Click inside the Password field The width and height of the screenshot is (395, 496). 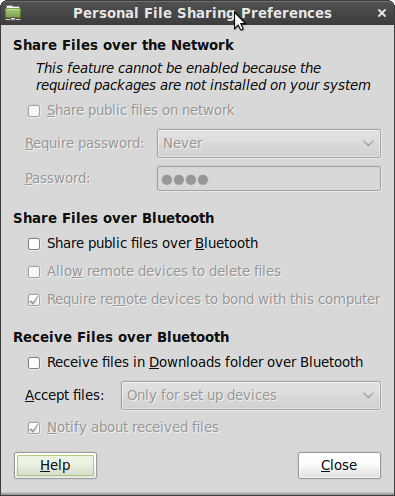click(269, 179)
